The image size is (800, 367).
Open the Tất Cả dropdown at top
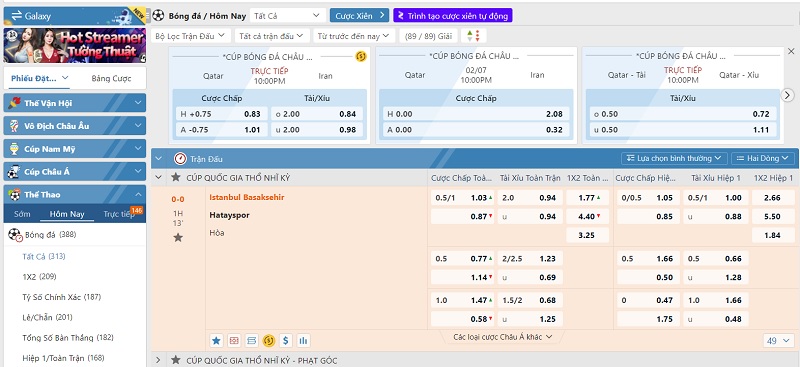click(x=287, y=15)
